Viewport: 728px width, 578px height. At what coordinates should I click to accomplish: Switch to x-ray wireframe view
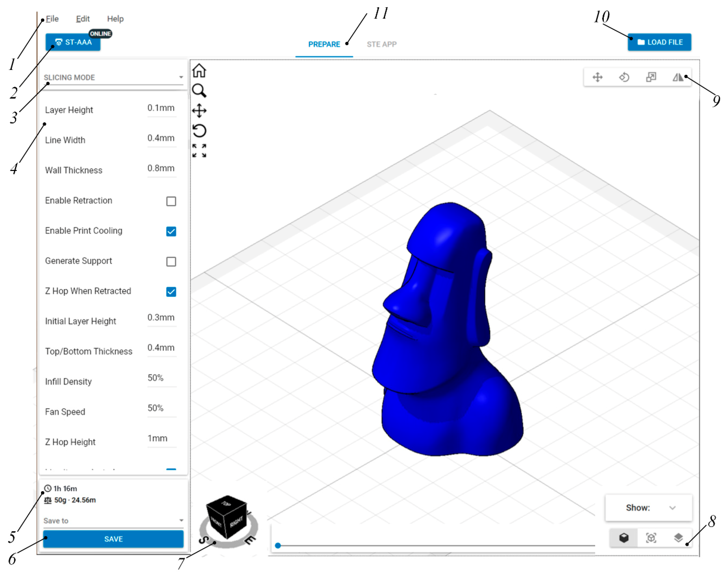click(651, 537)
